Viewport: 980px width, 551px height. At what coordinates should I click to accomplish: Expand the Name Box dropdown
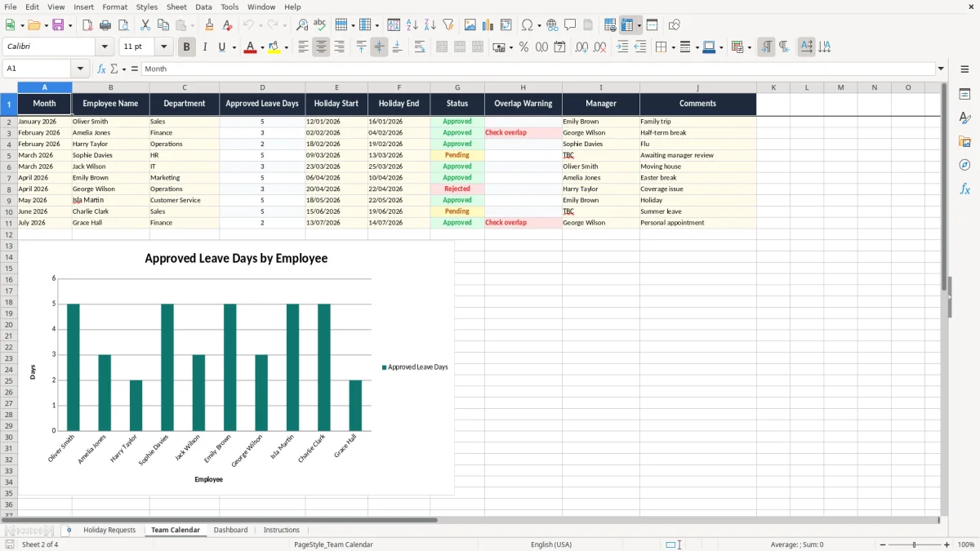pyautogui.click(x=80, y=69)
